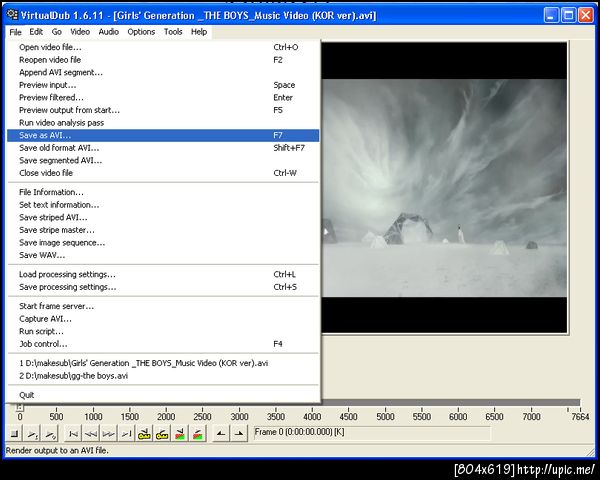Choose Set text information…
This screenshot has width=600, height=480.
(x=163, y=205)
